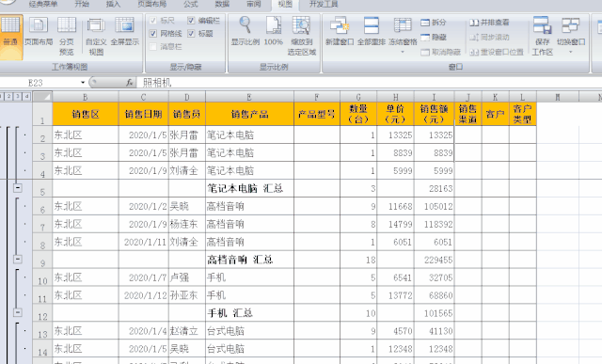
Task: Select column G header
Action: (358, 97)
